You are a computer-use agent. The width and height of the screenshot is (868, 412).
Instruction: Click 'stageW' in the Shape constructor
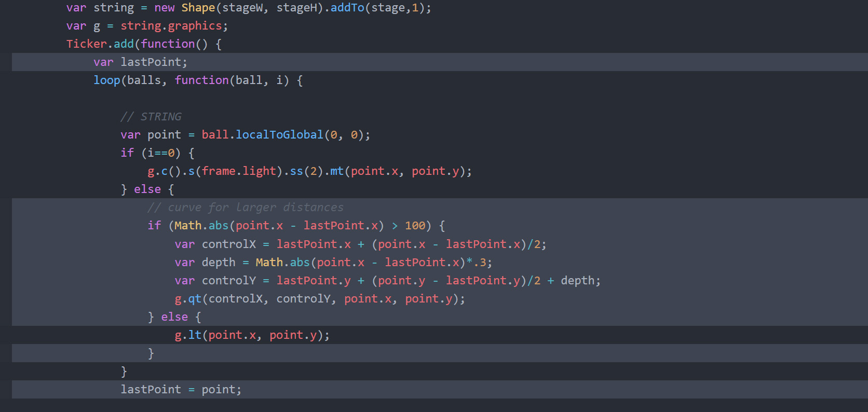click(x=242, y=8)
